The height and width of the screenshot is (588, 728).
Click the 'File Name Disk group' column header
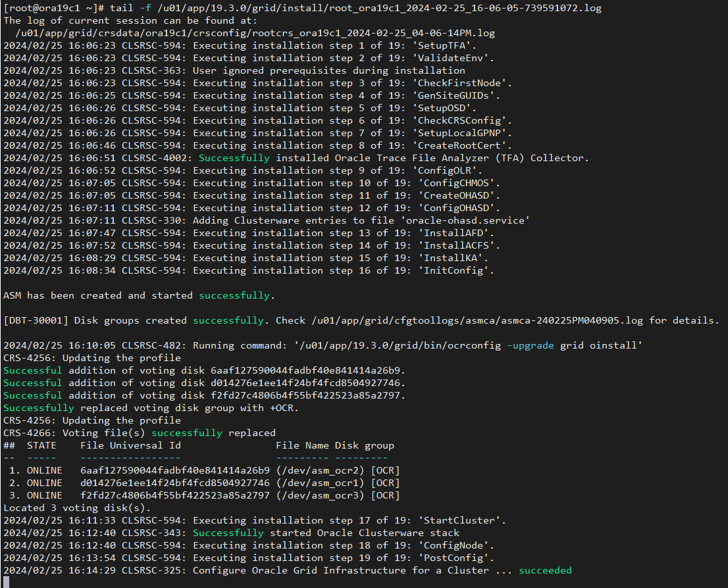coord(335,446)
